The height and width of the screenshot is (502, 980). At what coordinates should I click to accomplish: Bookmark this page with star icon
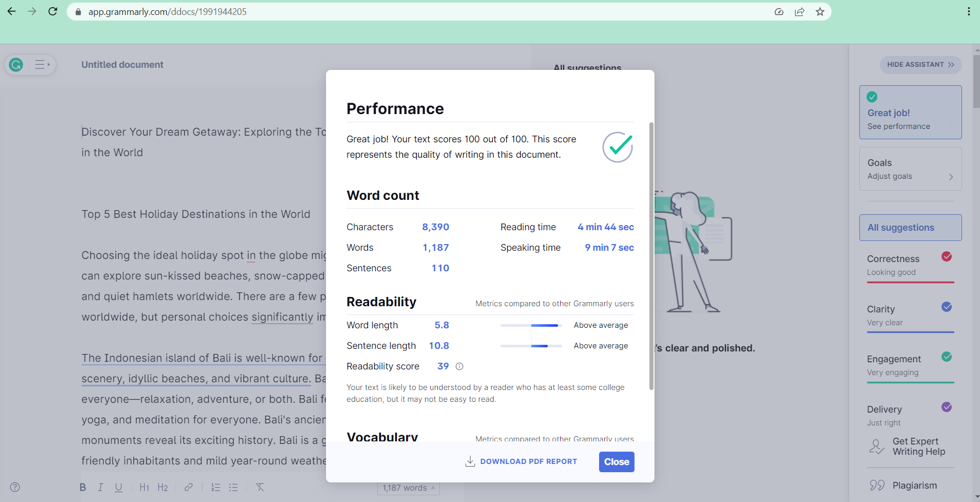pyautogui.click(x=820, y=12)
